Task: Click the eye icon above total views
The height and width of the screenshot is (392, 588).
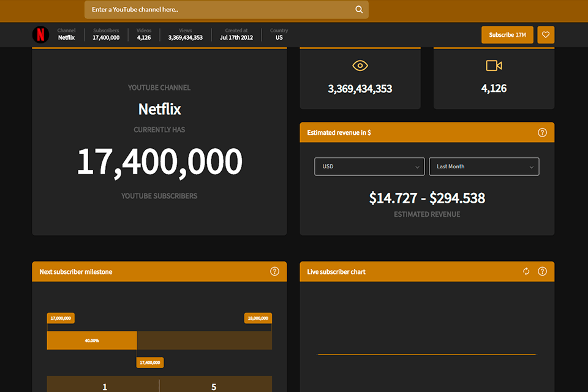Action: click(x=360, y=66)
